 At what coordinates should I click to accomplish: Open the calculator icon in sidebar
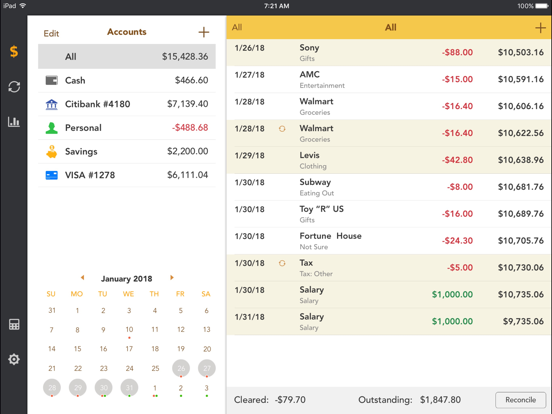[x=14, y=324]
